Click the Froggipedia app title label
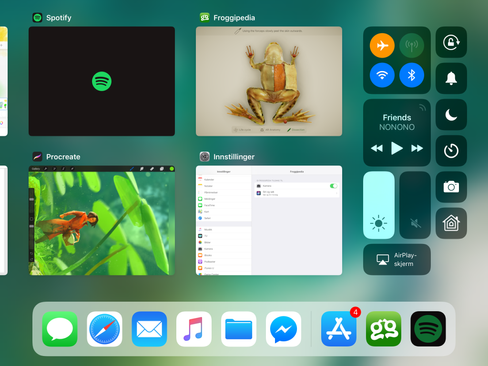This screenshot has height=366, width=488. click(234, 18)
